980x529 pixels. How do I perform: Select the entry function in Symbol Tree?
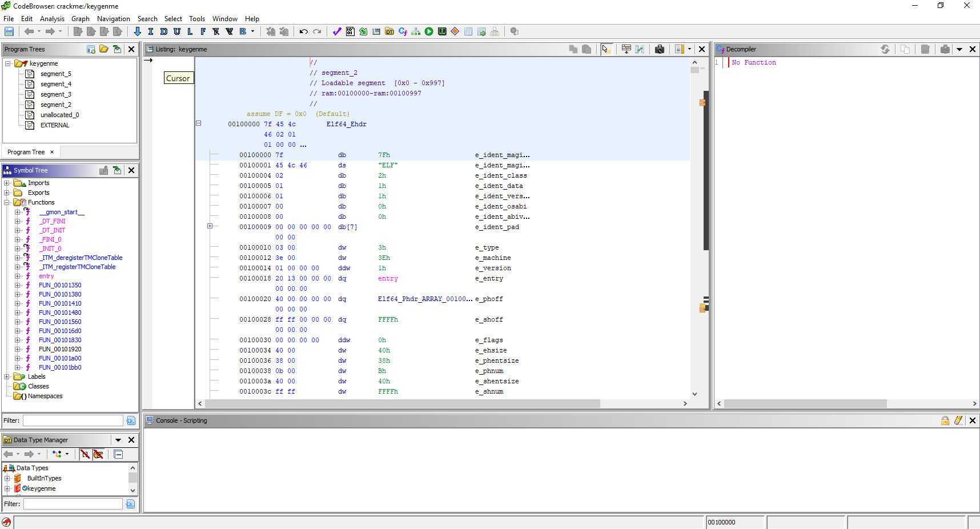click(x=46, y=276)
